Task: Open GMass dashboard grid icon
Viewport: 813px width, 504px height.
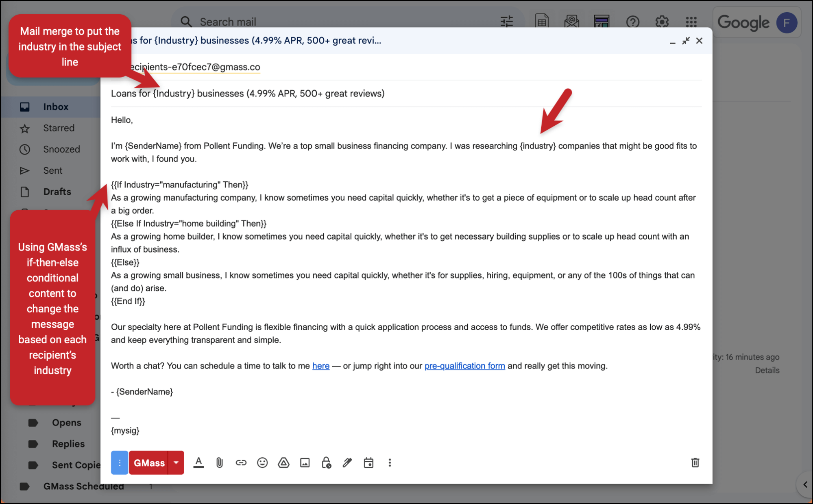Action: [602, 22]
